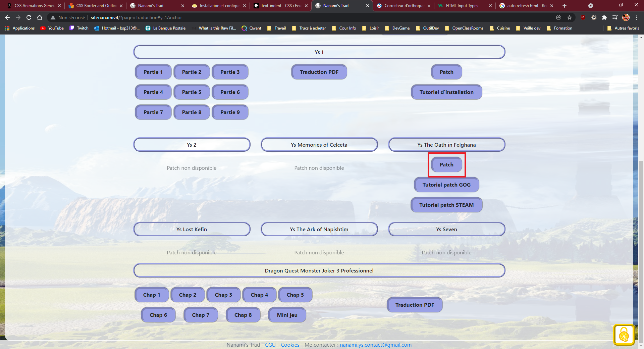644x349 pixels.
Task: Expand the Autres favoris bookmarks folder
Action: tap(623, 28)
